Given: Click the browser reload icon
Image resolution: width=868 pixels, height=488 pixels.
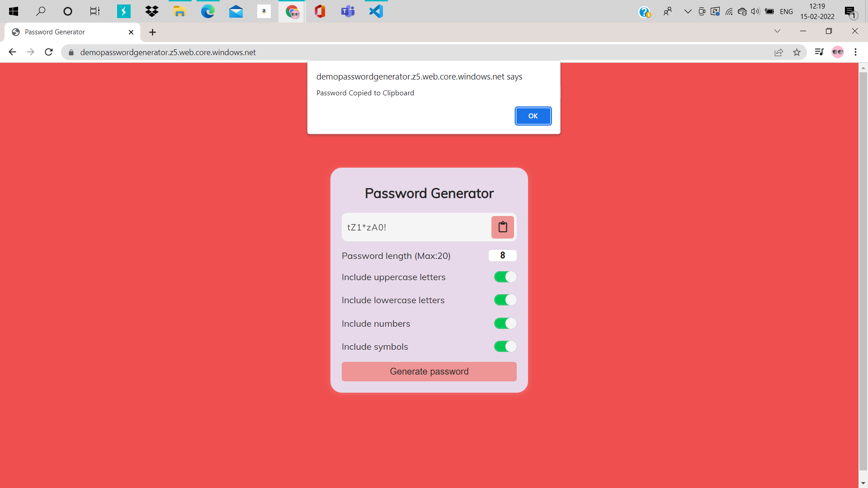Looking at the screenshot, I should click(49, 52).
